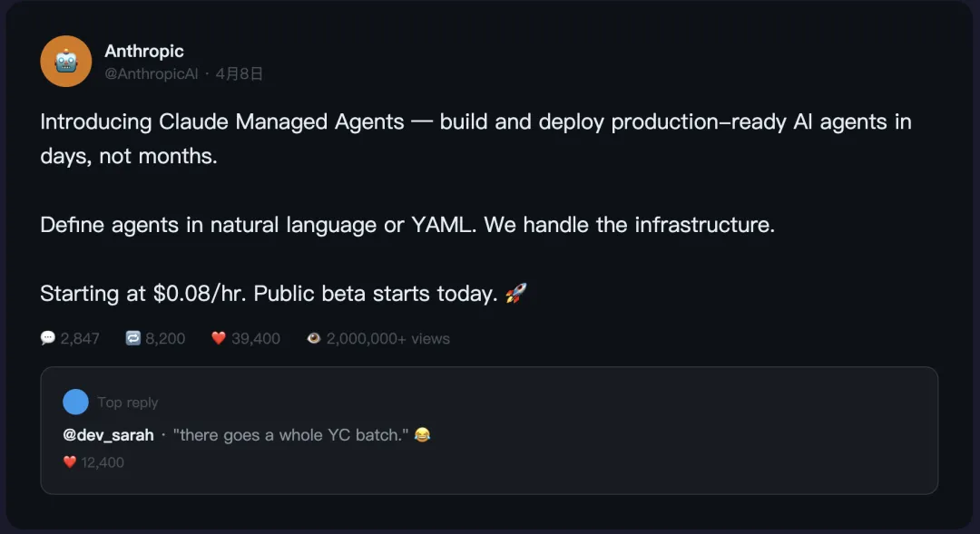Click the heart icon on dev_sarah's reply
980x534 pixels.
[x=70, y=462]
